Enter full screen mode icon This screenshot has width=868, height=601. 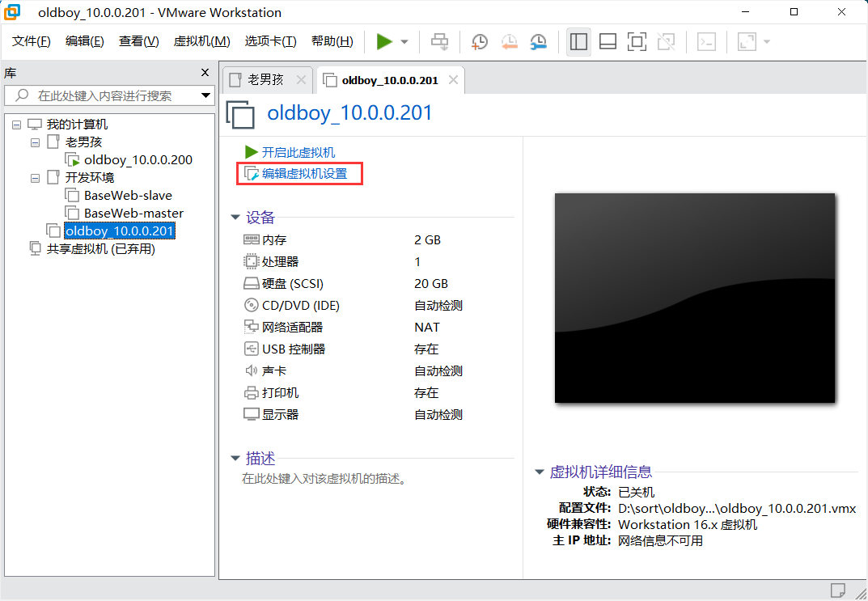click(x=637, y=41)
